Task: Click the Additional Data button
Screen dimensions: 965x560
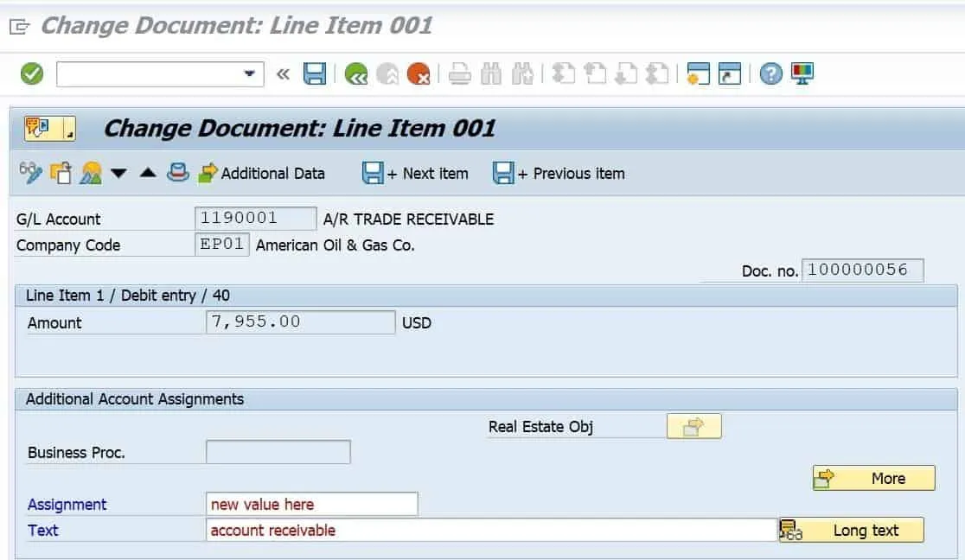Action: click(262, 174)
